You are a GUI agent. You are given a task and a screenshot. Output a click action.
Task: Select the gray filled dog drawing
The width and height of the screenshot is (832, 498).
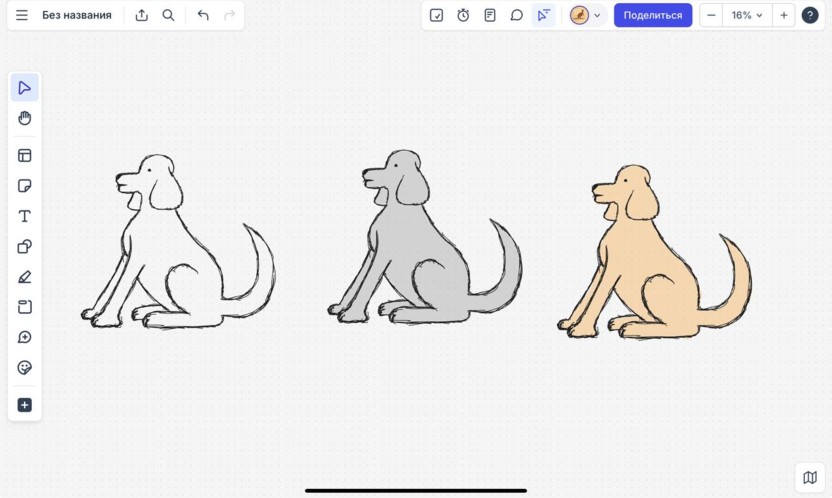click(x=424, y=237)
